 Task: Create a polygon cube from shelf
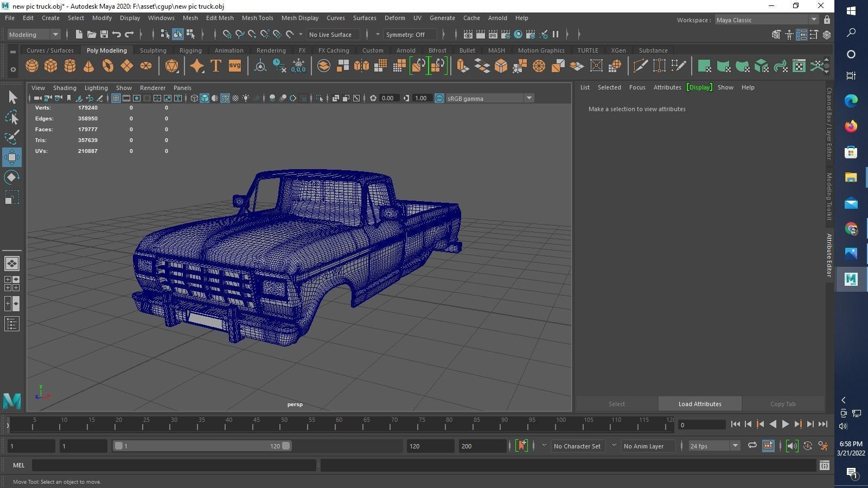coord(51,66)
